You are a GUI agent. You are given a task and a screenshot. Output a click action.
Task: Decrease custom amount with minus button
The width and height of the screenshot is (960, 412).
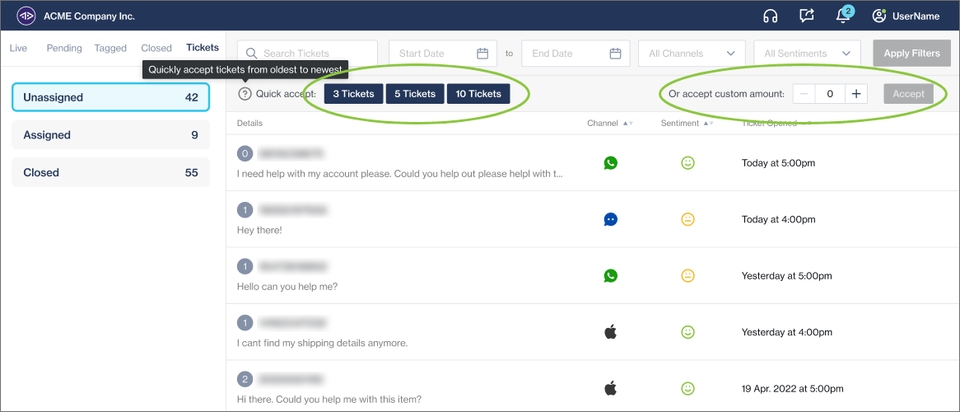click(805, 94)
